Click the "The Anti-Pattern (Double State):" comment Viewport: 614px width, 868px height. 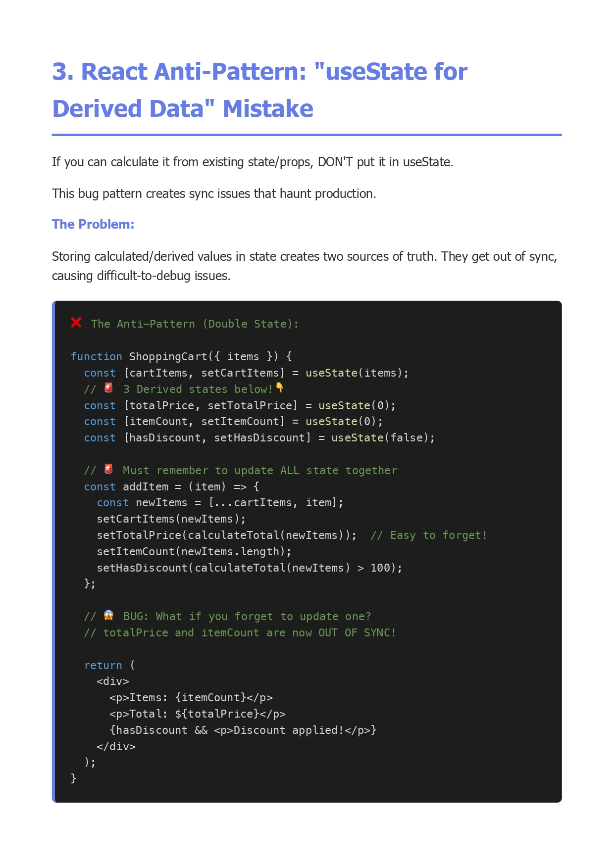click(x=195, y=324)
